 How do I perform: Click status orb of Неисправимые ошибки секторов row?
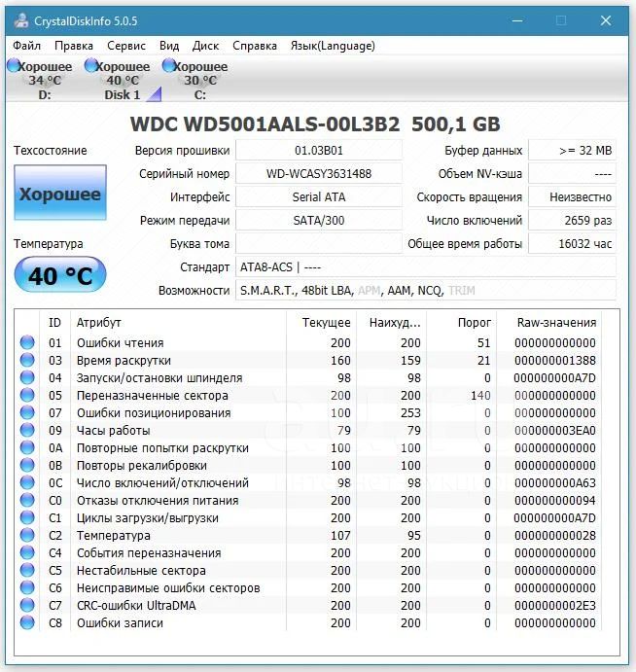pyautogui.click(x=27, y=587)
